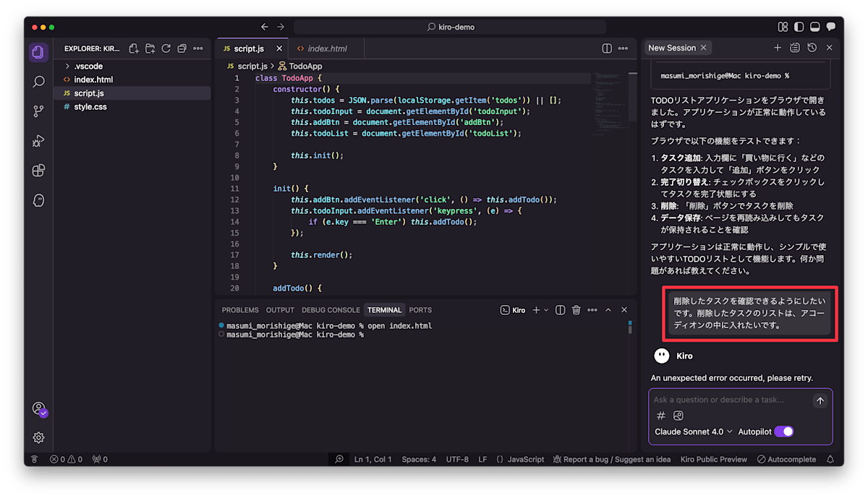Click the Ln 1, Col 1 status item
The width and height of the screenshot is (868, 498).
pos(373,459)
